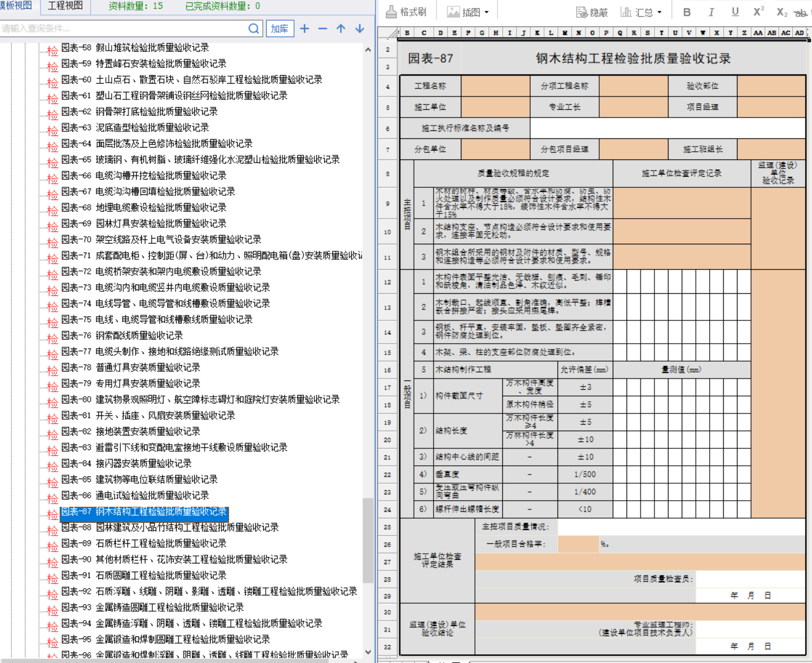
Task: Toggle bold formatting
Action: pyautogui.click(x=687, y=12)
